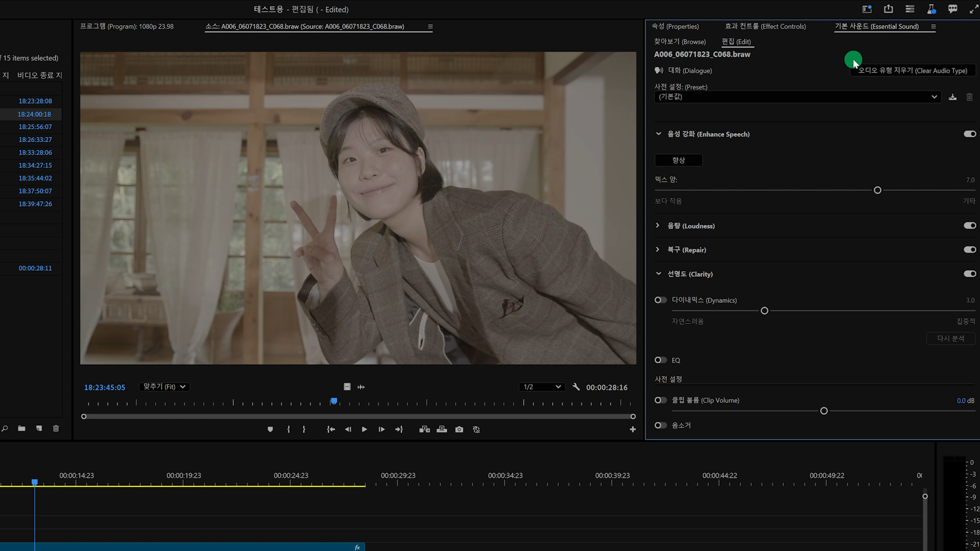Click the drag audio only waveform icon
980x551 pixels.
point(361,387)
